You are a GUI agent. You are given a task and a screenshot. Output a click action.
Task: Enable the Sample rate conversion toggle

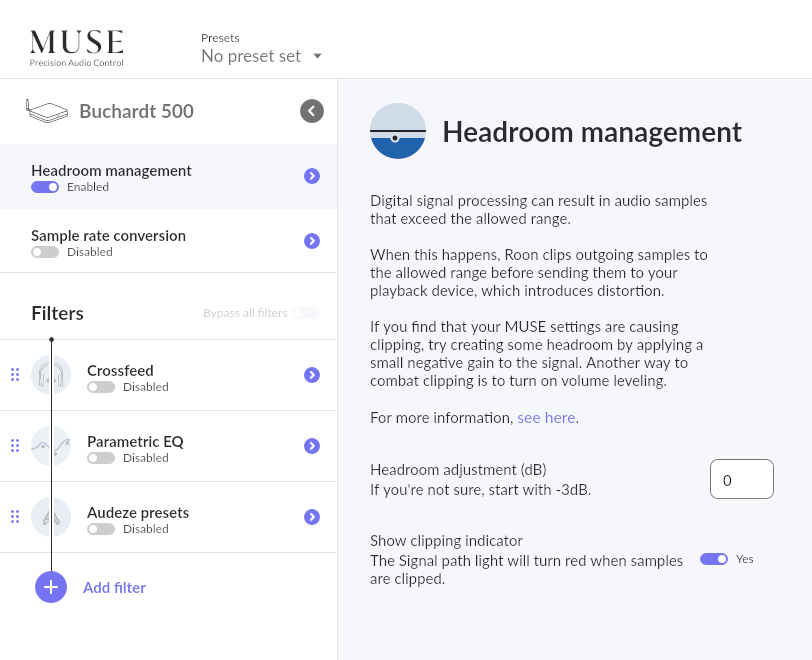tap(45, 252)
